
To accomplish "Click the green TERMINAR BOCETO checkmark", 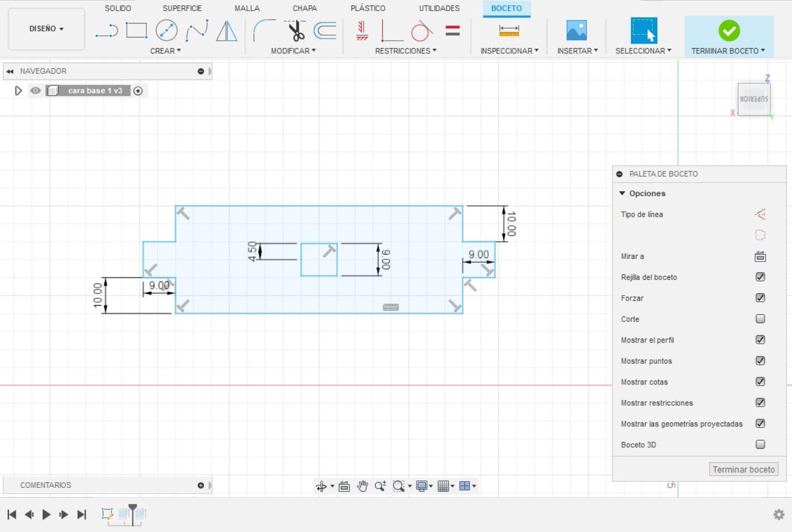I will pyautogui.click(x=729, y=31).
